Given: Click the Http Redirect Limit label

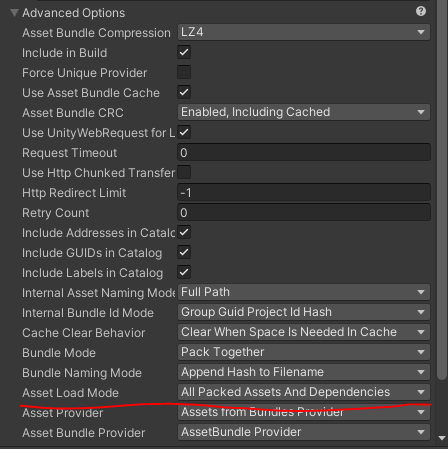Looking at the screenshot, I should click(x=74, y=193).
